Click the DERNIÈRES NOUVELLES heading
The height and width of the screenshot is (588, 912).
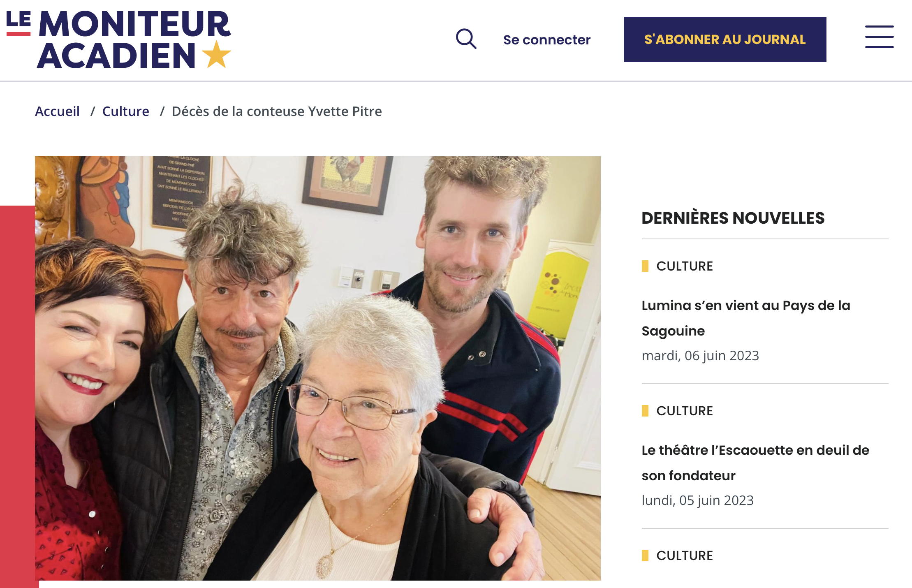click(x=733, y=218)
